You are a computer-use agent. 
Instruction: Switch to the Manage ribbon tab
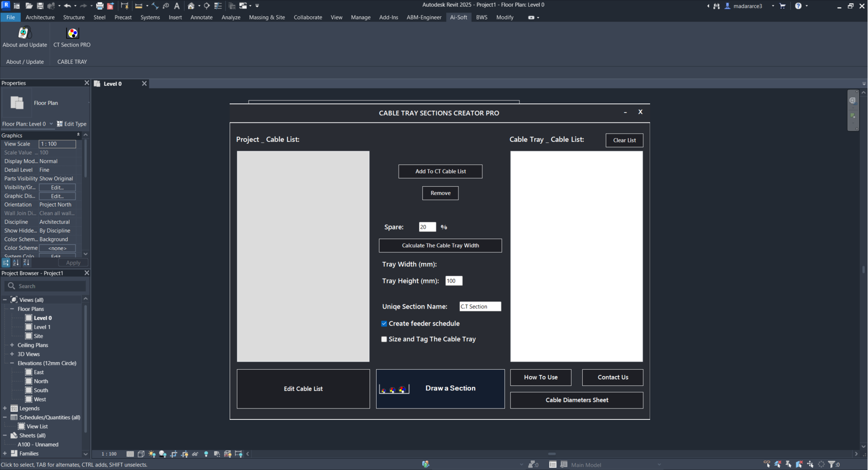tap(361, 17)
